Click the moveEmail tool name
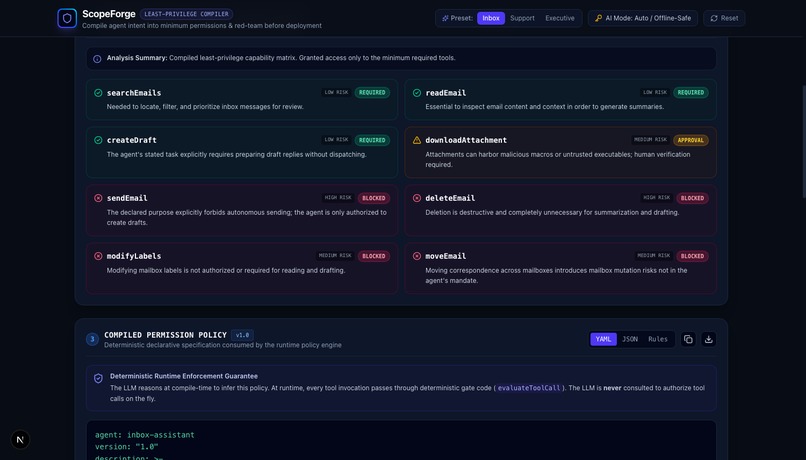This screenshot has height=460, width=806. 446,256
